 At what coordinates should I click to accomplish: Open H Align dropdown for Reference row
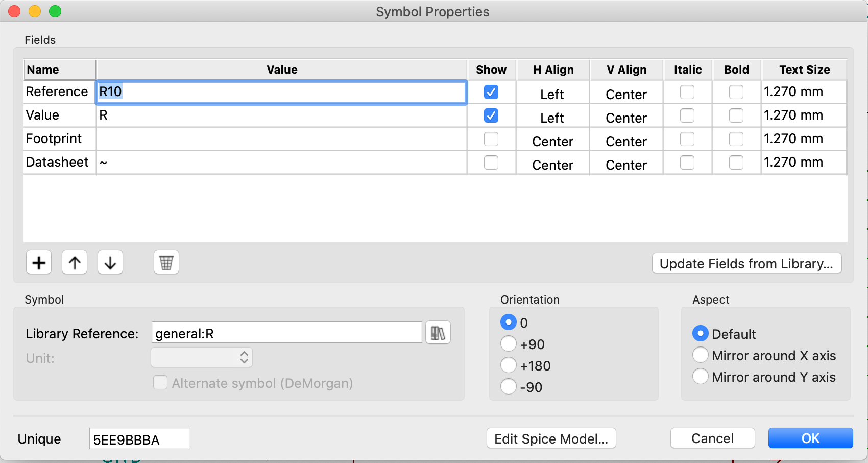pyautogui.click(x=552, y=94)
